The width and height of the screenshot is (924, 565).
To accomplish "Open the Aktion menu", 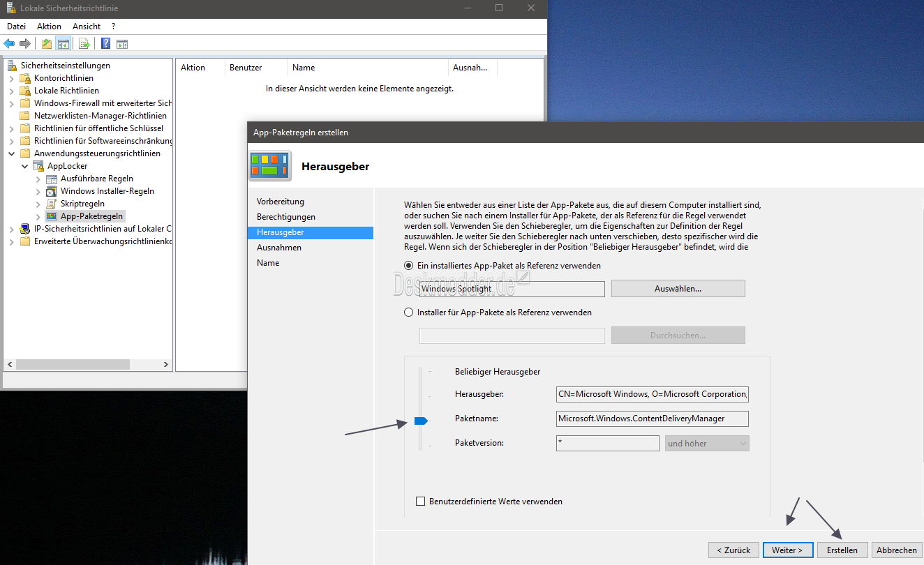I will point(49,27).
